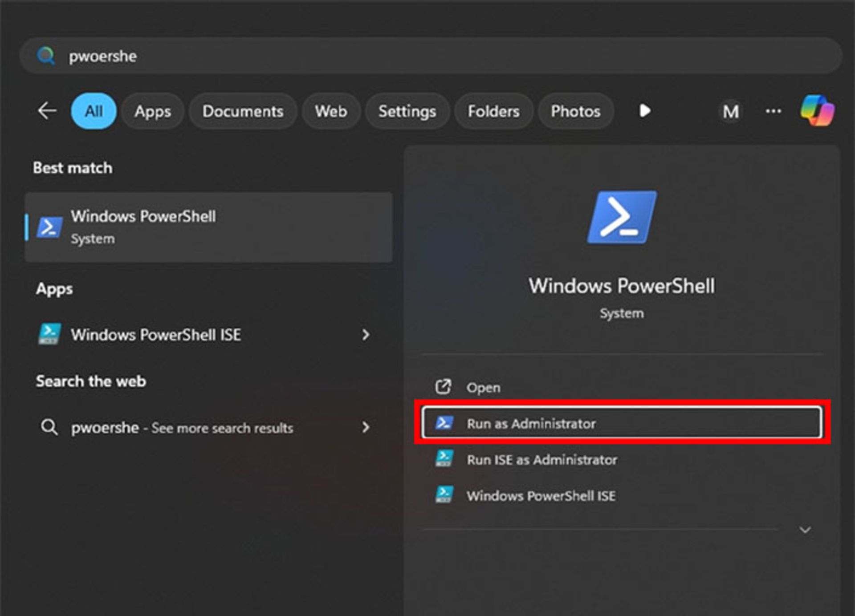Open the three-dot options menu
855x616 pixels.
773,111
